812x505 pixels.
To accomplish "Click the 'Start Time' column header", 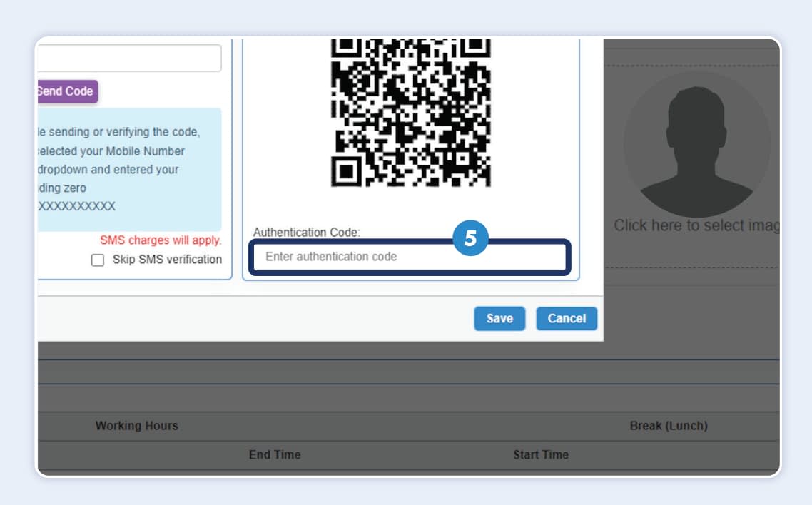I will (541, 455).
